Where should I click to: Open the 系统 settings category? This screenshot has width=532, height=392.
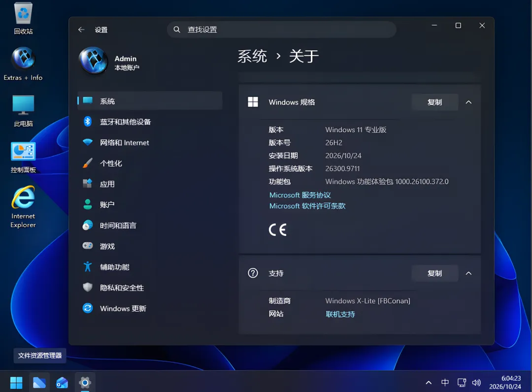150,101
